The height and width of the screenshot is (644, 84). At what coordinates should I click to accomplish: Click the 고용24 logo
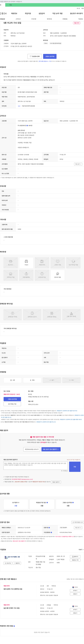coord(3,13)
